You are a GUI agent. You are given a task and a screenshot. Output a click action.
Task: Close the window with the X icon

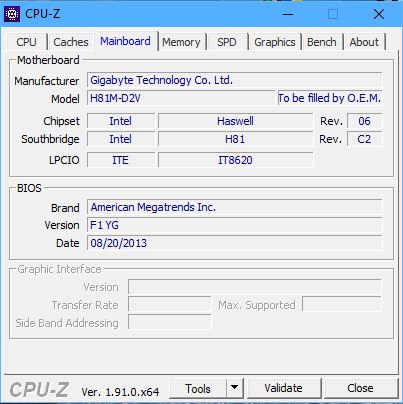379,14
